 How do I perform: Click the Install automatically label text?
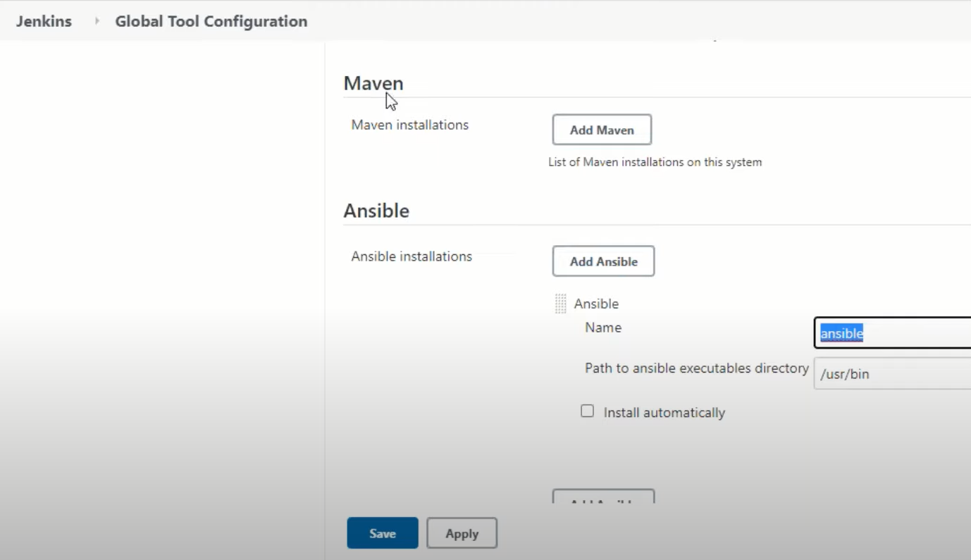(664, 413)
